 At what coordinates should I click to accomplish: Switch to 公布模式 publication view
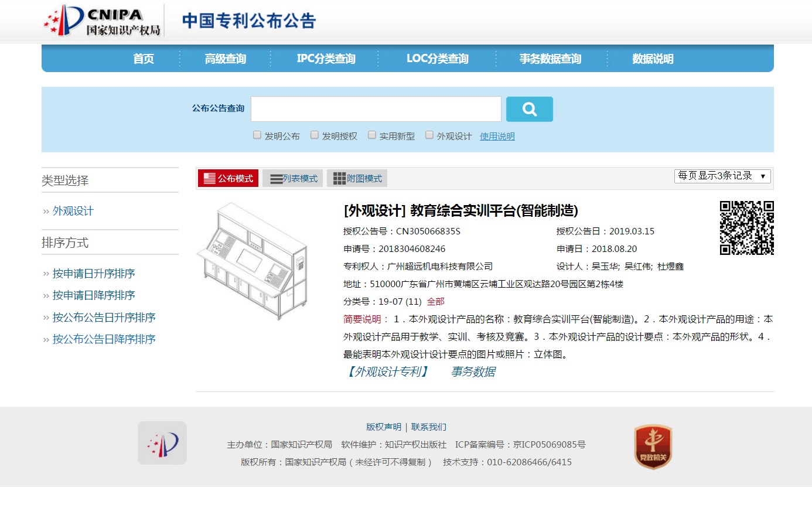(228, 178)
